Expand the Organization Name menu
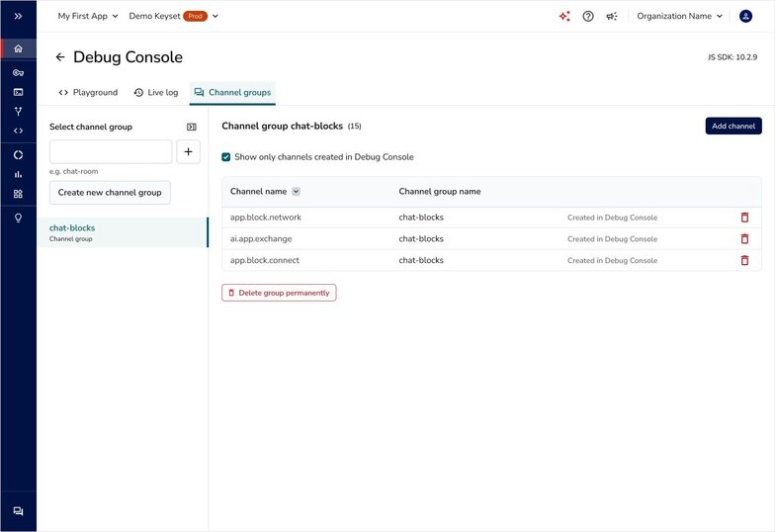 pyautogui.click(x=680, y=16)
